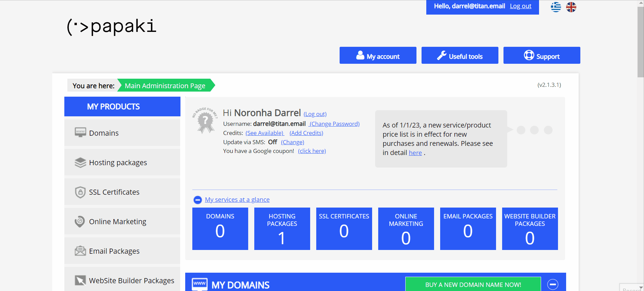Click the MY PRODUCTS header

coord(122,106)
